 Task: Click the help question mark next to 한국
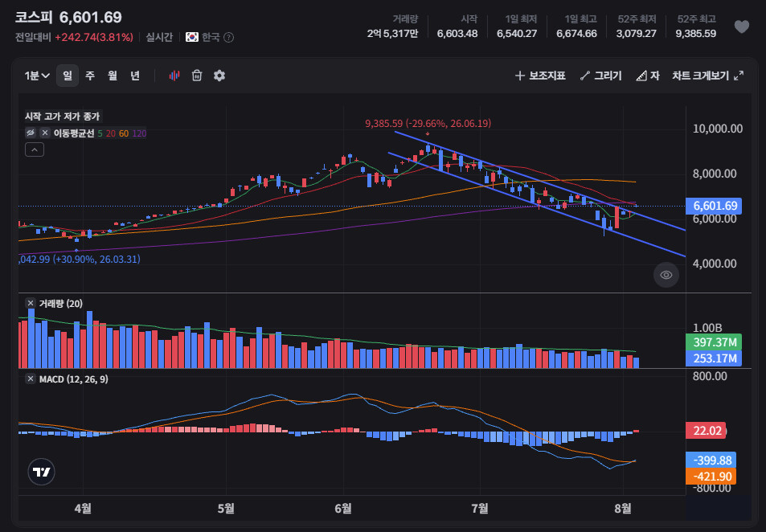pos(228,38)
